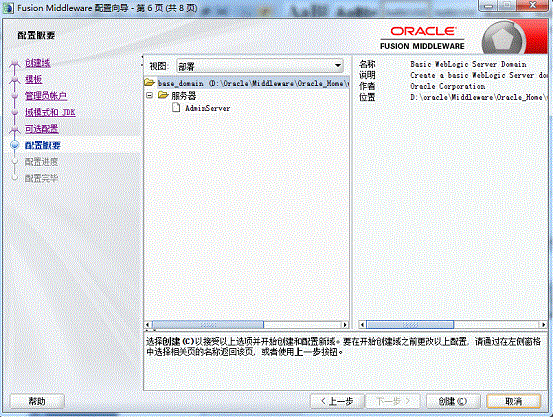Click 'Basic WebLogic Server Domain' name value
The image size is (554, 417).
(468, 64)
